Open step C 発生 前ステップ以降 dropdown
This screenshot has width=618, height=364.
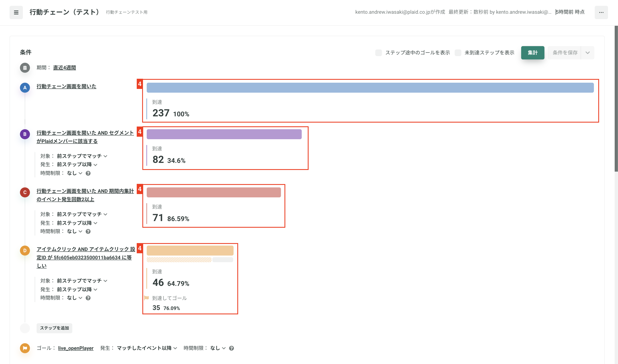(77, 223)
